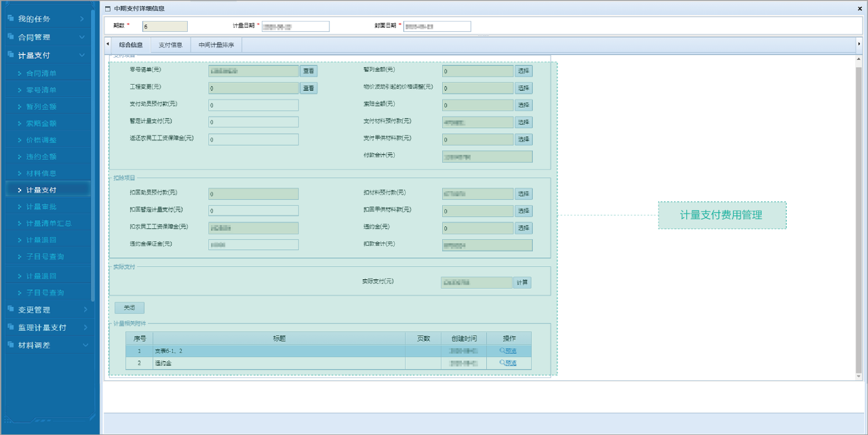Screen dimensions: 868x435
Task: Click the 合同管理 sidebar icon
Action: click(x=10, y=37)
